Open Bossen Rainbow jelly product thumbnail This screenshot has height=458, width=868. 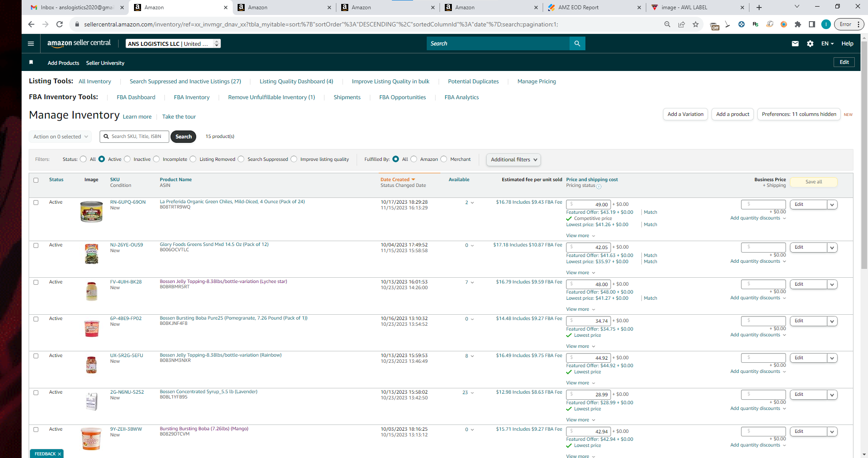click(x=92, y=365)
